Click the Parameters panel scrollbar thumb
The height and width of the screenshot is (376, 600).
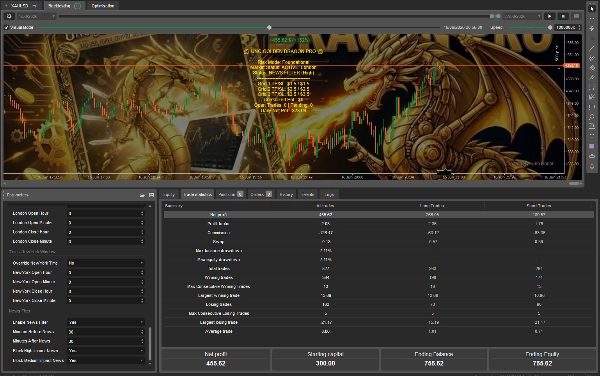[150, 343]
